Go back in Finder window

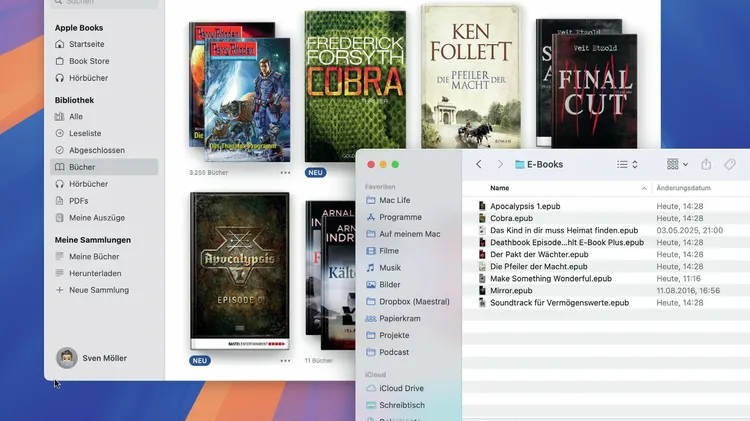pyautogui.click(x=479, y=165)
